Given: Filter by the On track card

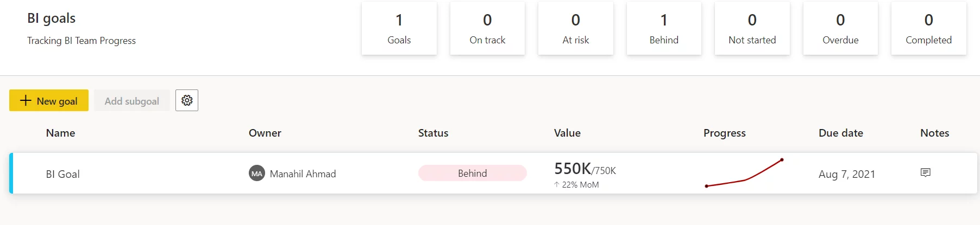Looking at the screenshot, I should coord(487,28).
